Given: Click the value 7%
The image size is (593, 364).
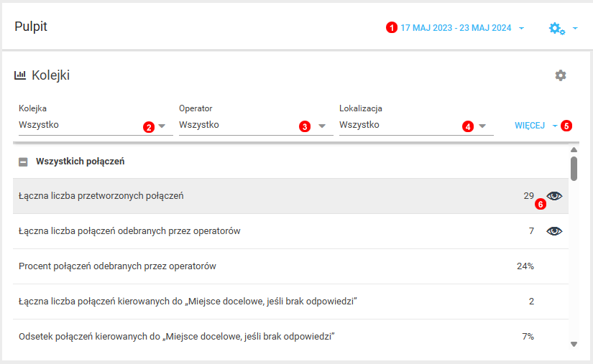Looking at the screenshot, I should point(528,337).
